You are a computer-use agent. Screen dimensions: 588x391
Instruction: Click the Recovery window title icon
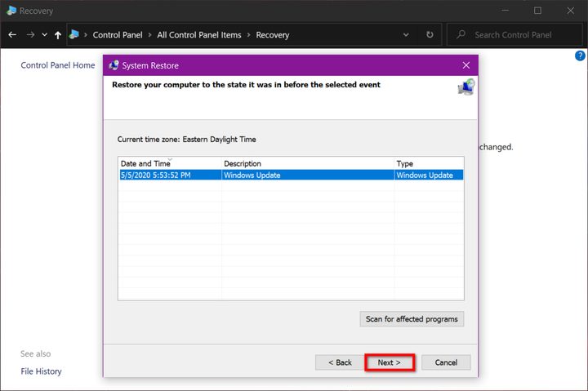click(x=11, y=11)
